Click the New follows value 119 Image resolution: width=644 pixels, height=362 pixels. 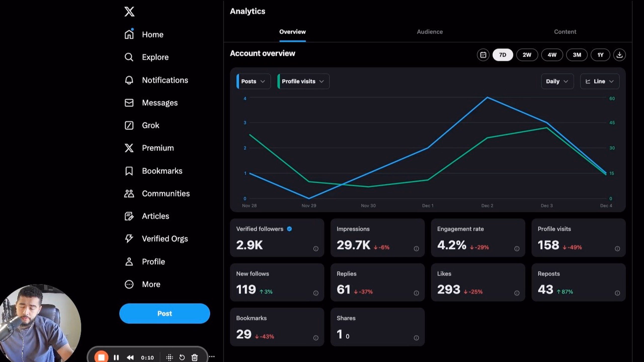(246, 289)
